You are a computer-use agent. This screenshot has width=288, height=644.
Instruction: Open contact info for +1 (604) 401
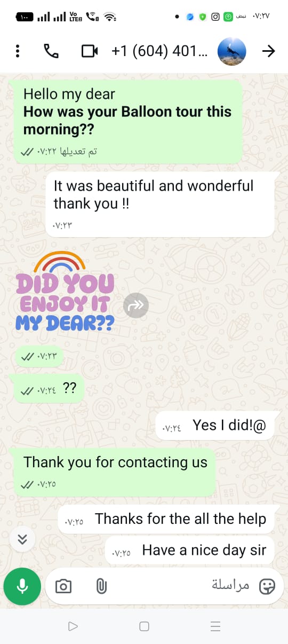[x=158, y=51]
